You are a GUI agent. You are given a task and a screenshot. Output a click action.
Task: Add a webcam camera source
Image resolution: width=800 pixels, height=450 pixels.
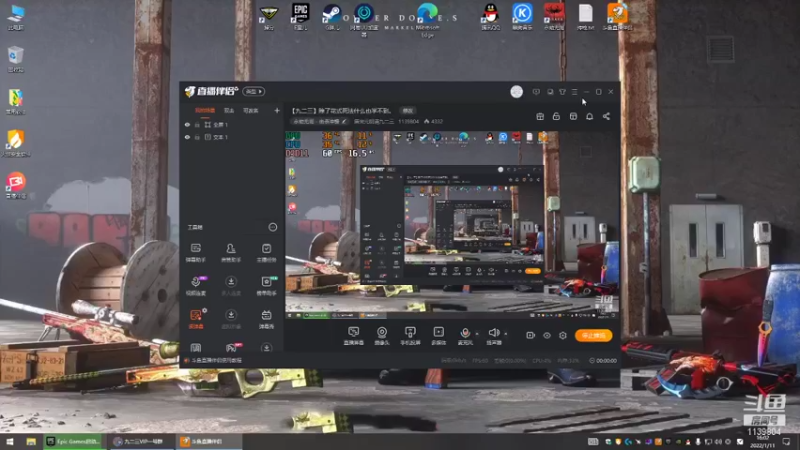click(382, 336)
